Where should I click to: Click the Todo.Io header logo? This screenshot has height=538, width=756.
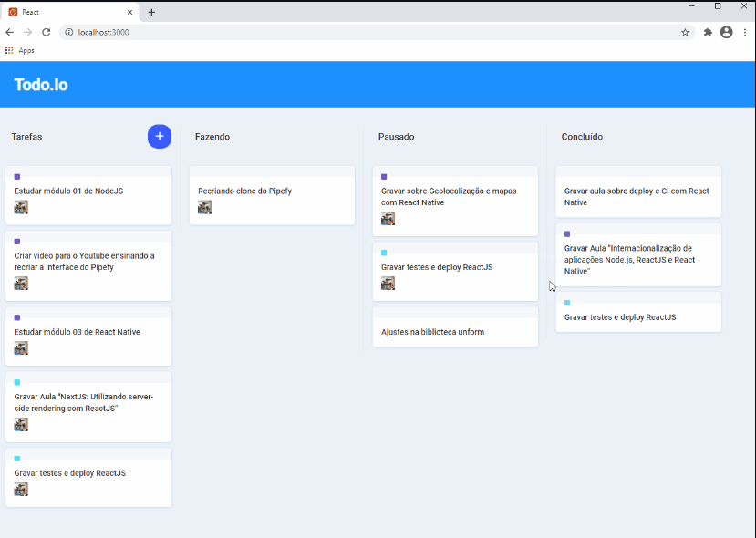[41, 85]
